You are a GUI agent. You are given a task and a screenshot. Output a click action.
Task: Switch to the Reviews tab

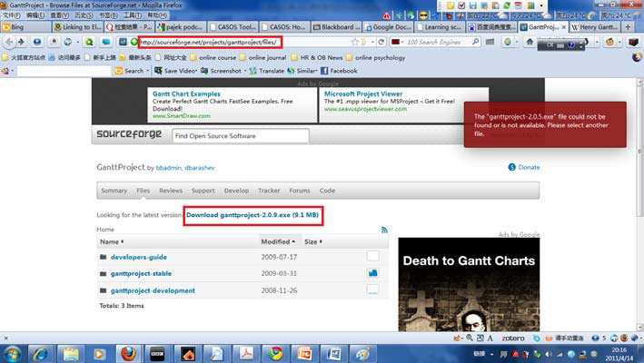(171, 191)
